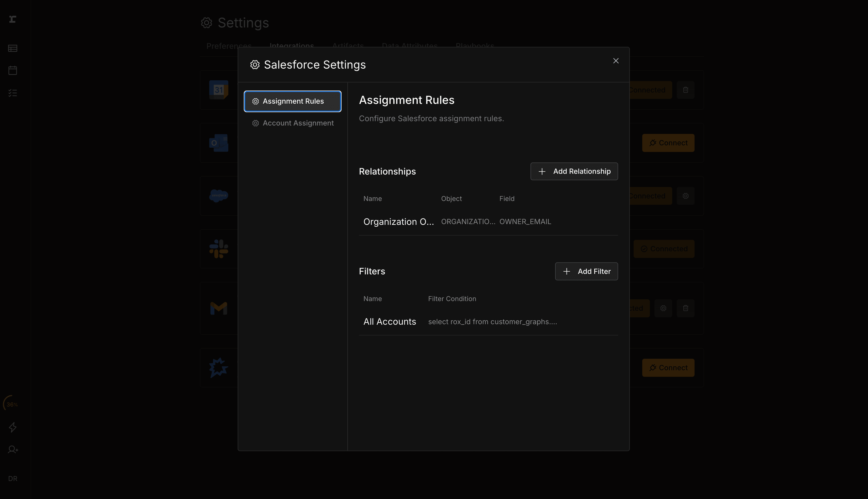Viewport: 868px width, 499px height.
Task: Click the OWNER_EMAIL field value
Action: click(525, 222)
